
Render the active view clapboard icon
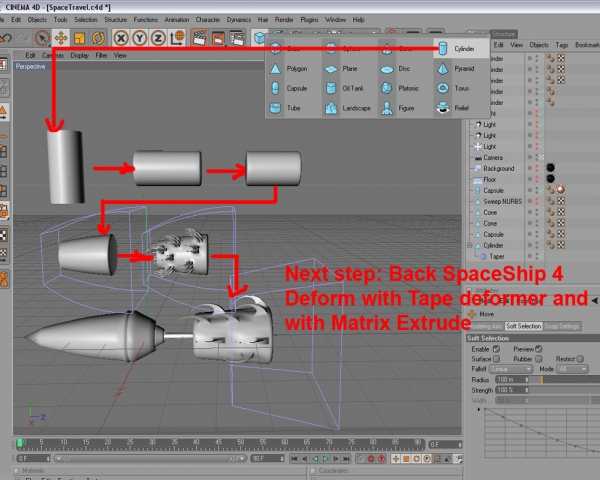click(x=199, y=38)
